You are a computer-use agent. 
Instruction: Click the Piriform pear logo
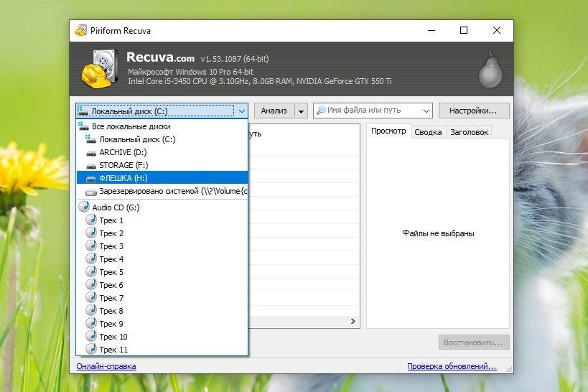click(x=490, y=70)
